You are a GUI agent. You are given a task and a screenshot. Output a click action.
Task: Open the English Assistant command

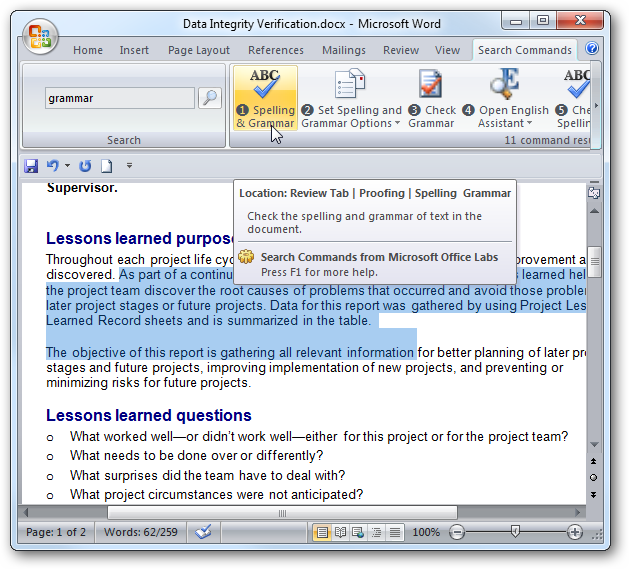pos(505,98)
